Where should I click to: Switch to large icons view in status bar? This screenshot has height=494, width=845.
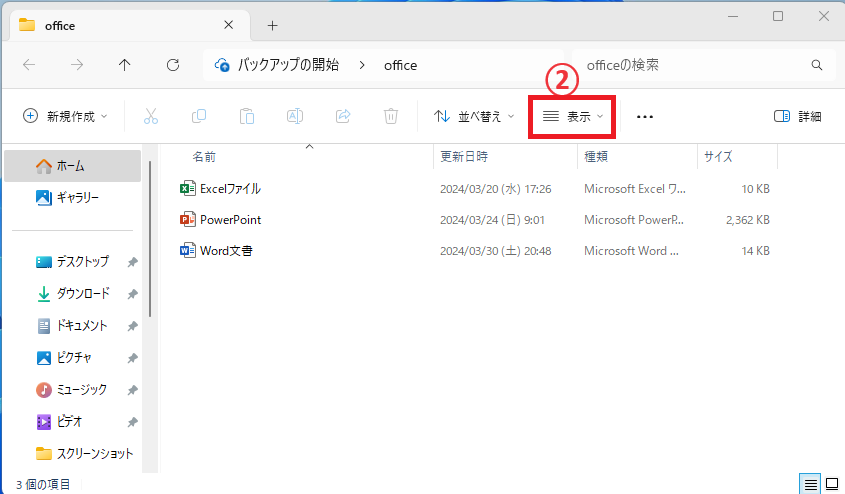833,484
